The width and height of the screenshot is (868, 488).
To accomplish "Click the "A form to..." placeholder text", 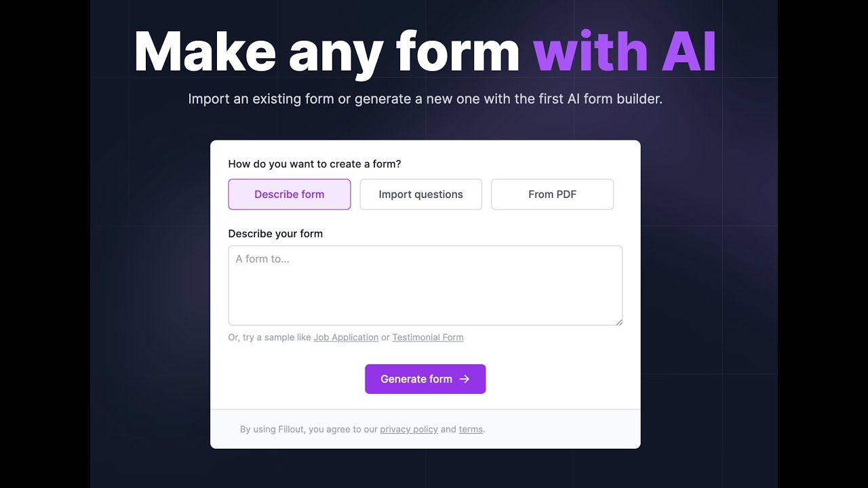I will click(x=263, y=259).
